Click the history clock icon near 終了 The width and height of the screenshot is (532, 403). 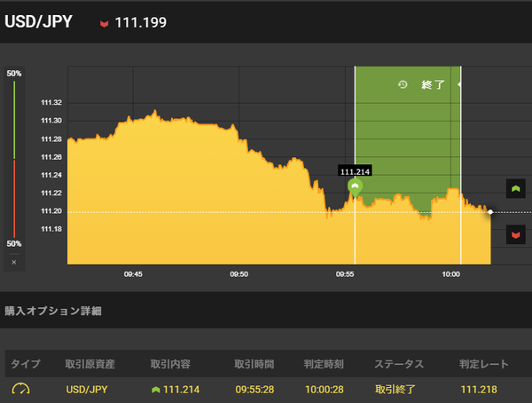pyautogui.click(x=403, y=84)
